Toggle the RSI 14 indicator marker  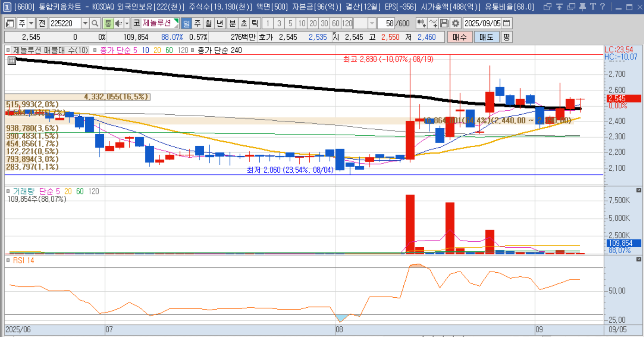[8, 260]
